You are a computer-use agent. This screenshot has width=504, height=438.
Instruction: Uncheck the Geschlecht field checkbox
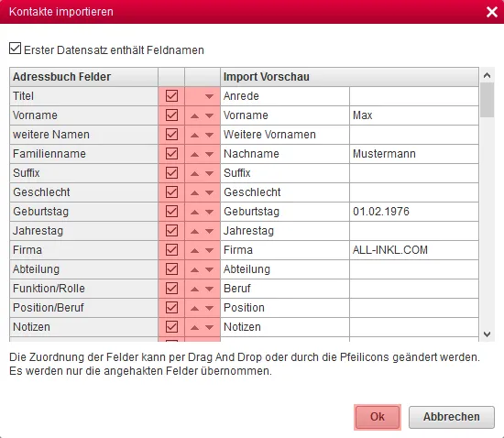point(171,192)
